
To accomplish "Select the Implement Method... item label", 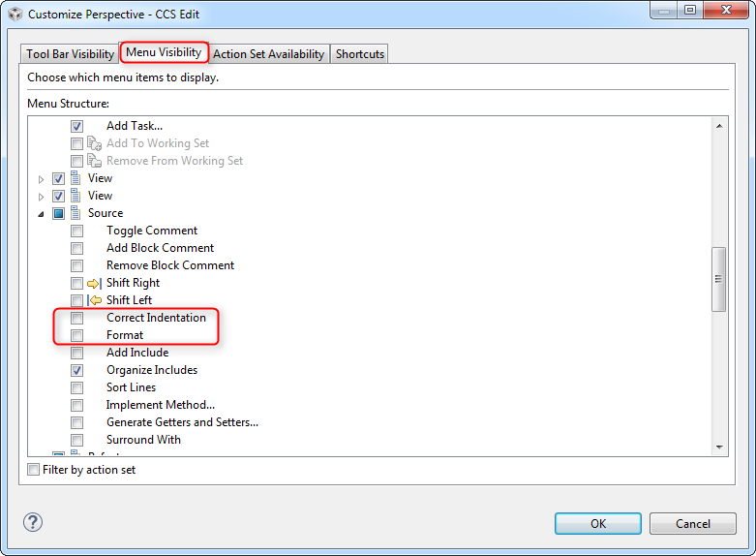I will (161, 405).
